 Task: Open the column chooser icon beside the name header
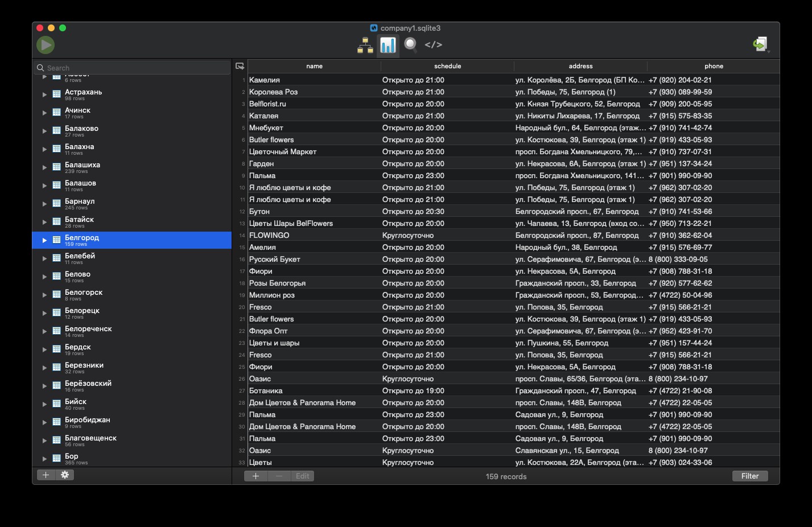pos(240,67)
